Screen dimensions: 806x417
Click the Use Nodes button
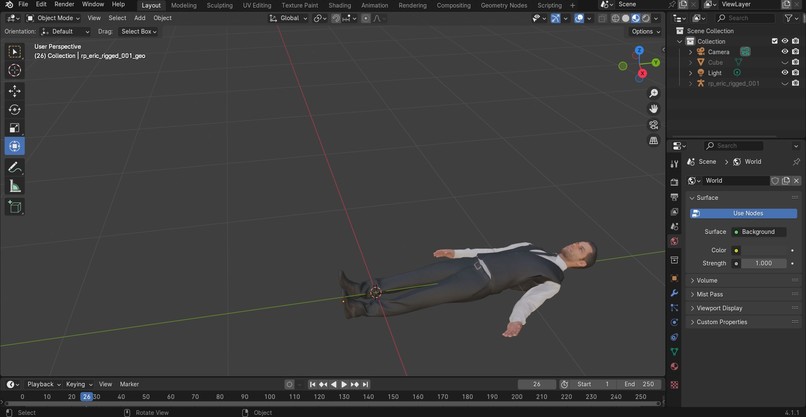(x=743, y=213)
